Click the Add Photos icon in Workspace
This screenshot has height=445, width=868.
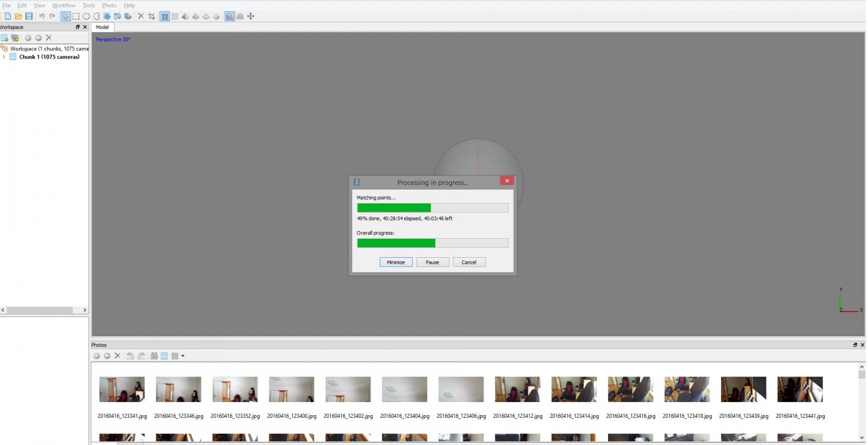[15, 38]
